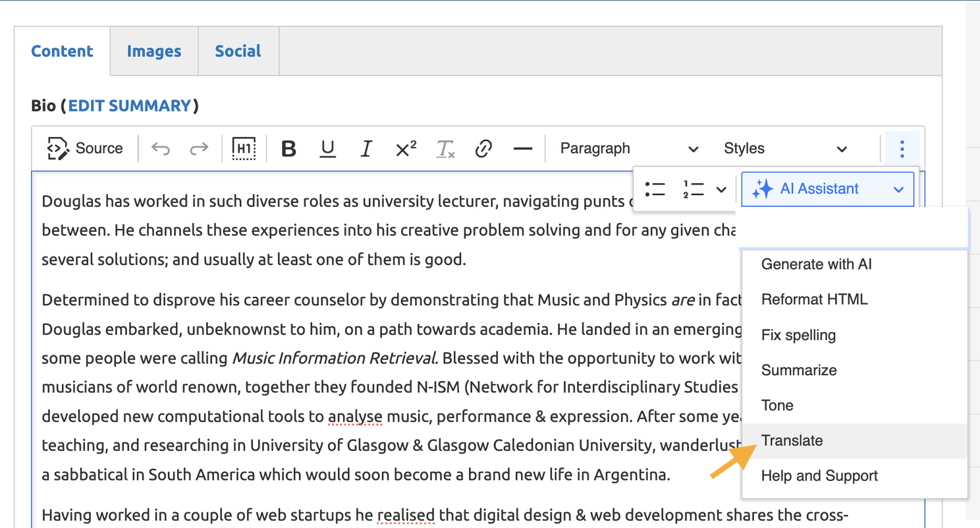980x528 pixels.
Task: Toggle the Show blocks H1 icon
Action: point(244,148)
